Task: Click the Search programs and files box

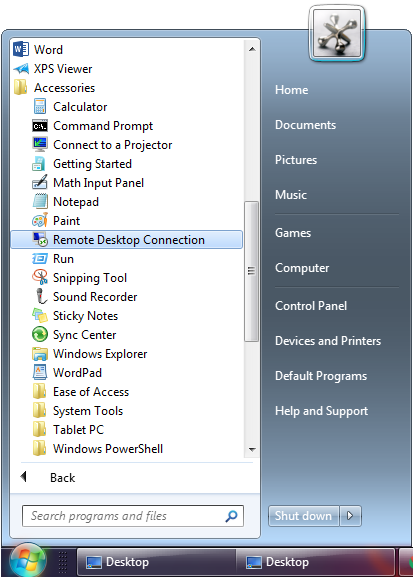Action: tap(133, 516)
